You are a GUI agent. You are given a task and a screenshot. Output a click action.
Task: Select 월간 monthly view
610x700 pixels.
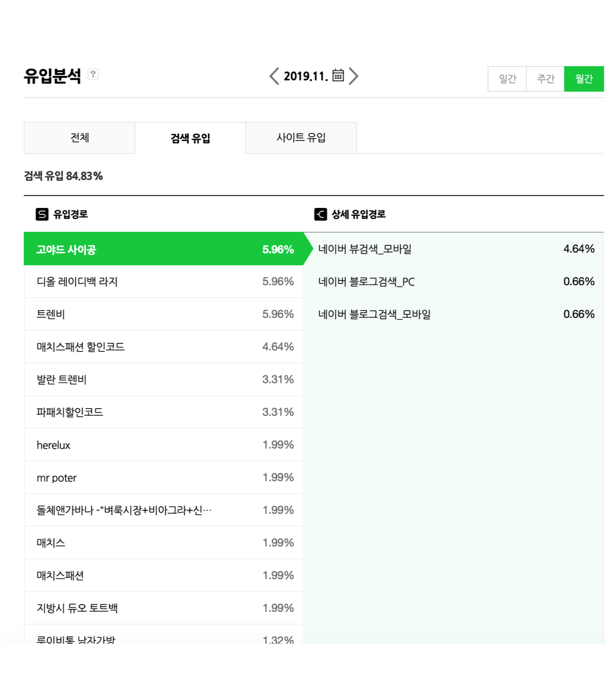(x=583, y=79)
